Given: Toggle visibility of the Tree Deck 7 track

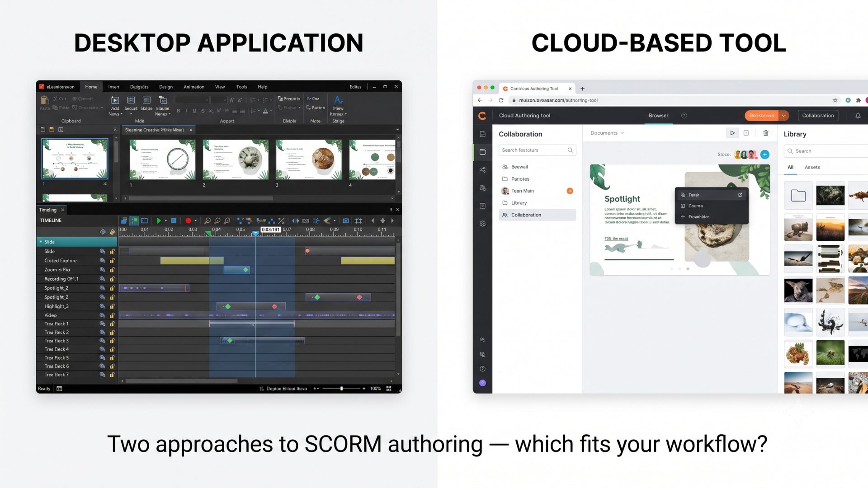Looking at the screenshot, I should [102, 375].
